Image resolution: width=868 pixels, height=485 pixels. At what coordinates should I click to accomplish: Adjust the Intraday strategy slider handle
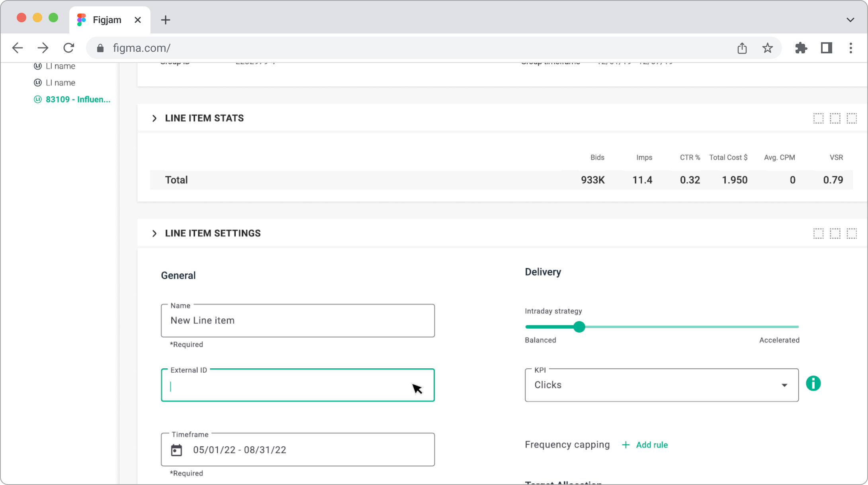pyautogui.click(x=579, y=327)
